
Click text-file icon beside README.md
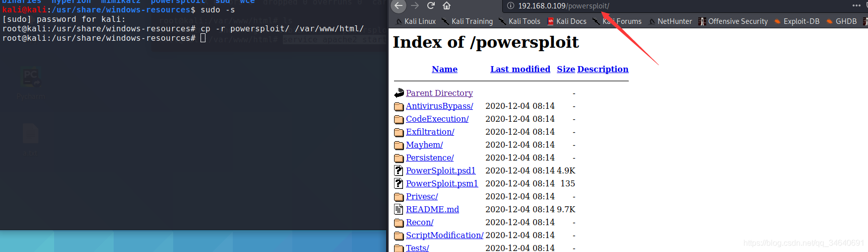[399, 209]
